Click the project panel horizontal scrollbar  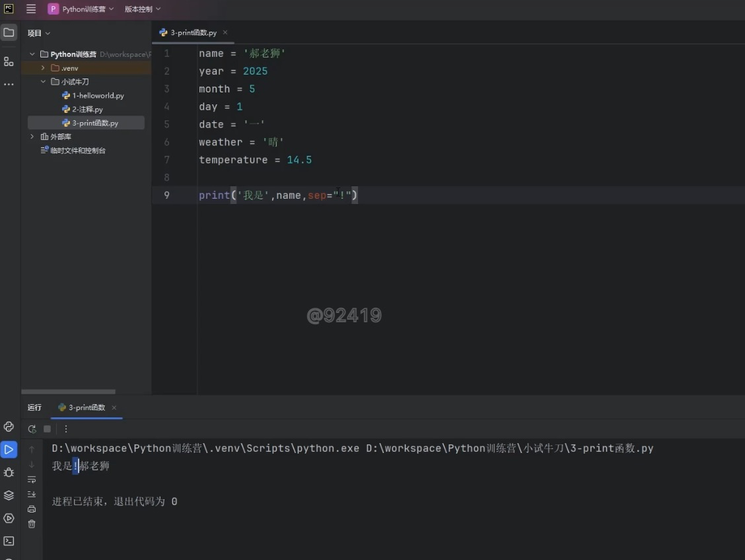68,392
